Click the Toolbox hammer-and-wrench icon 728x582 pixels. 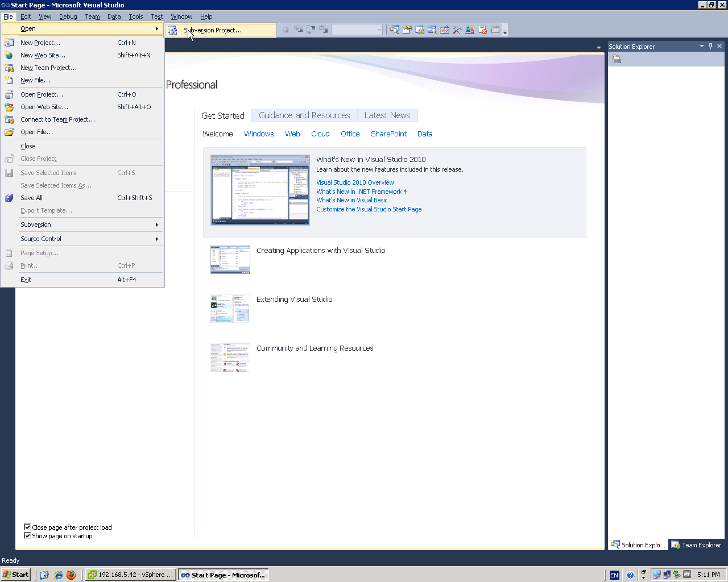(x=457, y=30)
